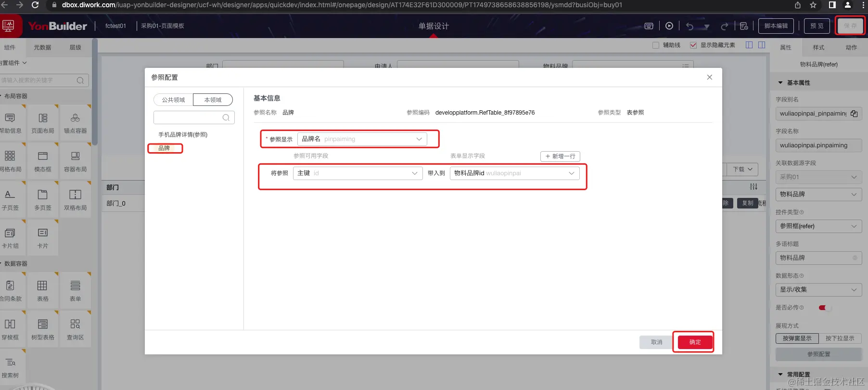
Task: Open the 物料品牌 data source dropdown
Action: (x=818, y=195)
